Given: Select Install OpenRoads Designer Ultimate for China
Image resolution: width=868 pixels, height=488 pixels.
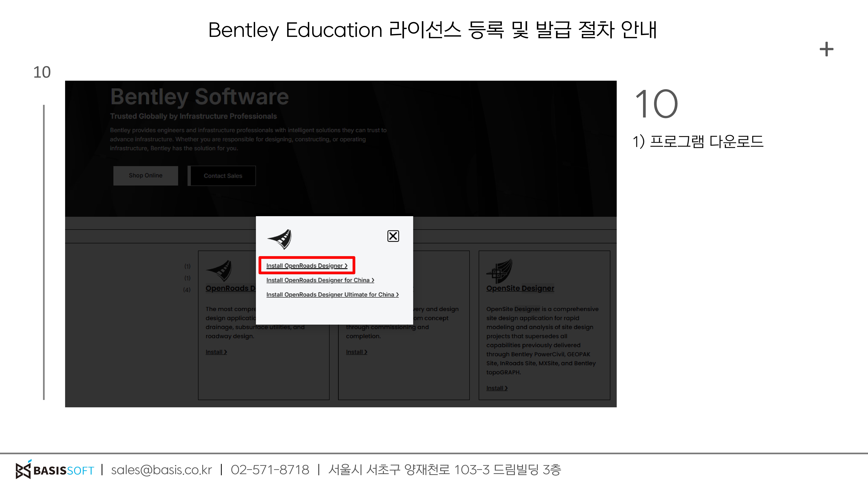Looking at the screenshot, I should (333, 295).
